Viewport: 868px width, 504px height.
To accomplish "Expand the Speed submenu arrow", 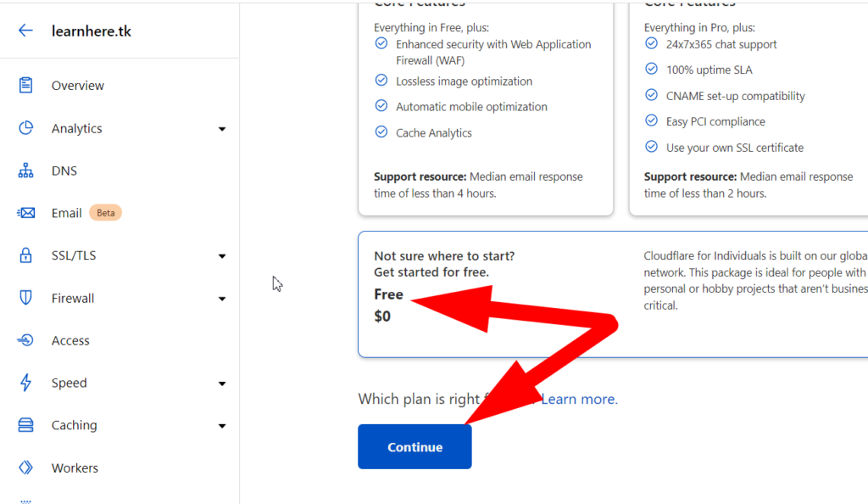I will [222, 384].
